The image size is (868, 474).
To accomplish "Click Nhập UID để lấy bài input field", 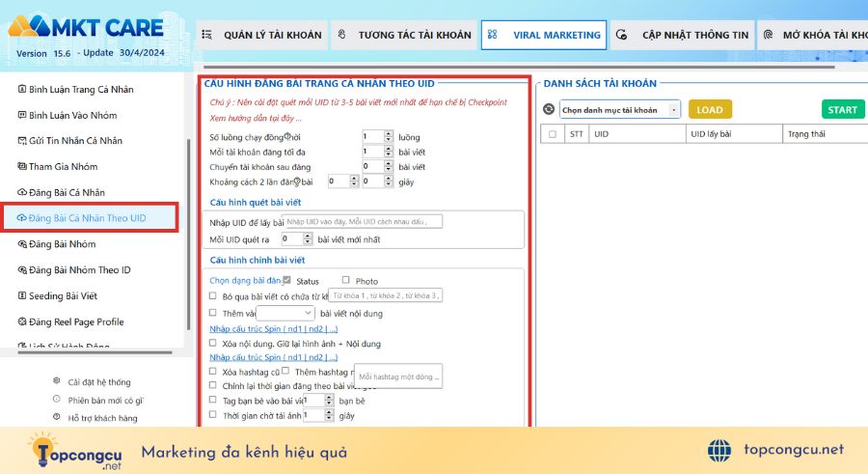I will (x=362, y=222).
